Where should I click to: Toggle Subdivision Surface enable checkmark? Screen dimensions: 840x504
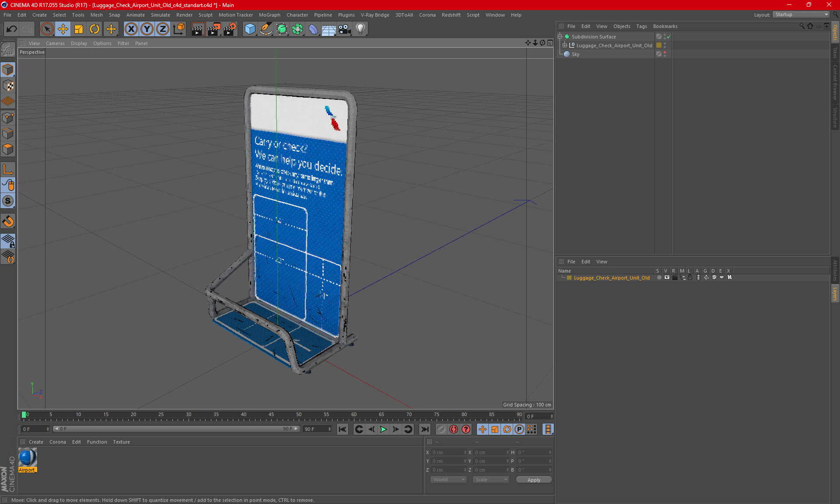pos(669,37)
